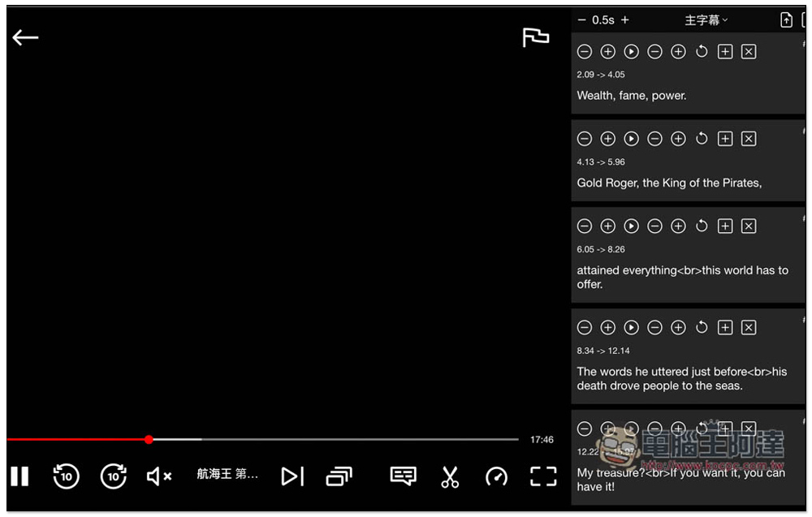812x517 pixels.
Task: Increase the 0.5s offset with plus
Action: (x=625, y=20)
